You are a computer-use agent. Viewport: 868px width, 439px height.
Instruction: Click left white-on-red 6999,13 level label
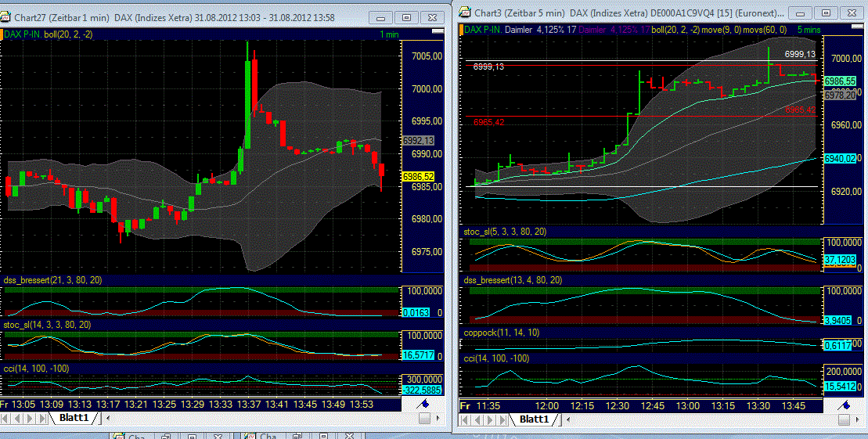(x=489, y=67)
